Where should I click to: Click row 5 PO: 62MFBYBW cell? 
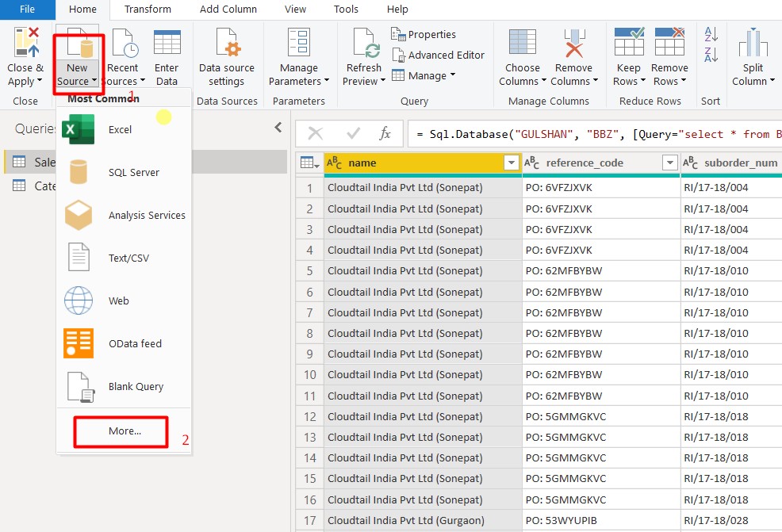(x=601, y=270)
